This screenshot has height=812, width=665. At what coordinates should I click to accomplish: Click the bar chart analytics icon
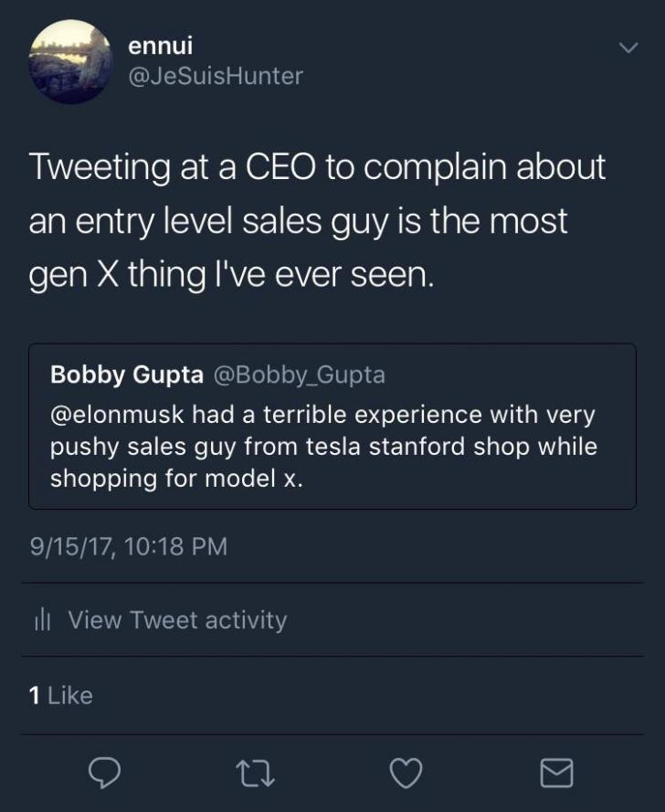[x=40, y=620]
